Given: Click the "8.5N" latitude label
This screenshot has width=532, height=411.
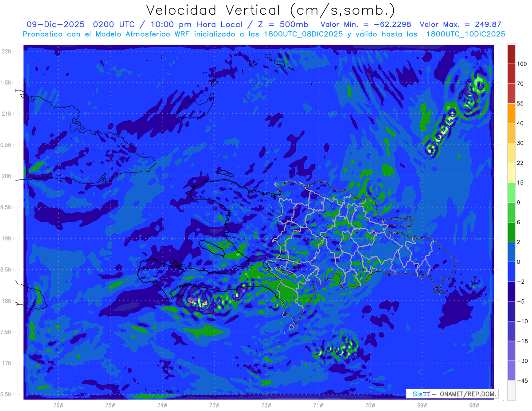Looking at the screenshot, I should 7,270.
